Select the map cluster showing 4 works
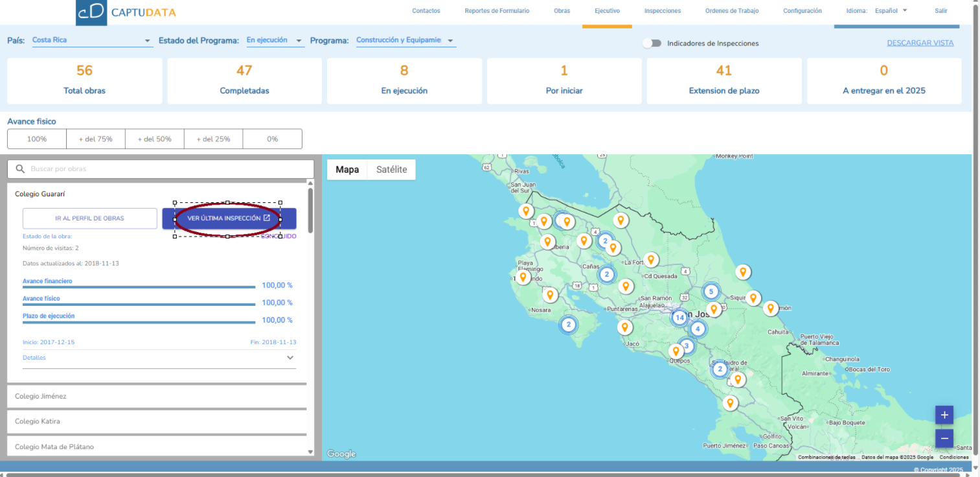Viewport: 980px width, 477px height. (x=697, y=329)
